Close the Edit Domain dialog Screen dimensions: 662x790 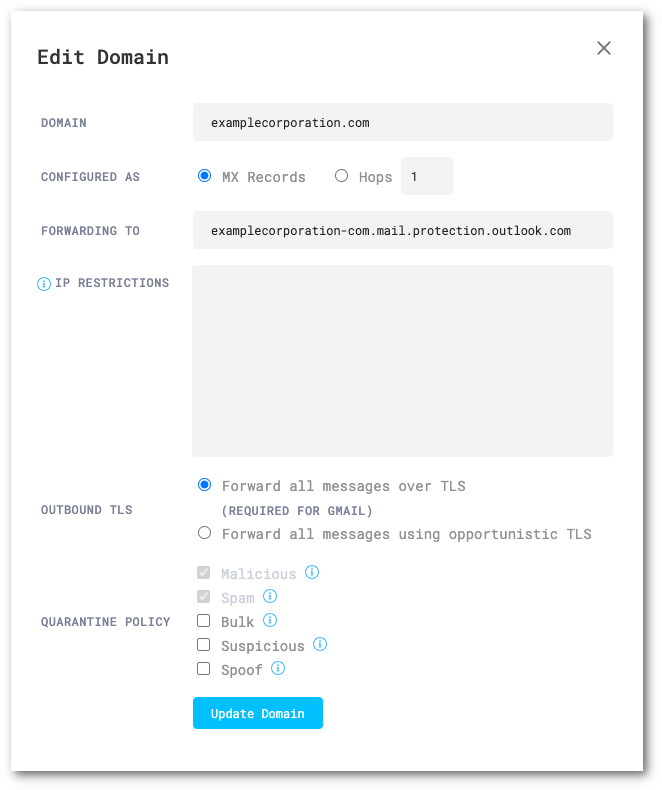pyautogui.click(x=604, y=48)
